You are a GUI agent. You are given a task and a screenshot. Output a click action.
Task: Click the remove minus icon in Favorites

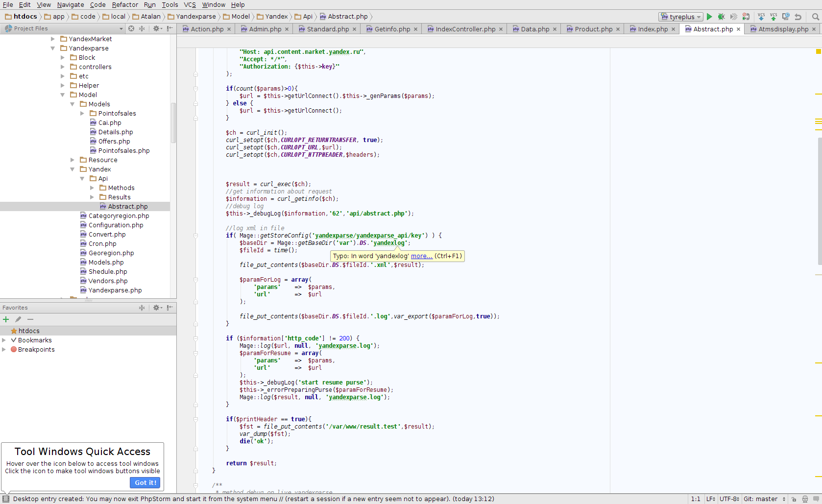[x=30, y=319]
